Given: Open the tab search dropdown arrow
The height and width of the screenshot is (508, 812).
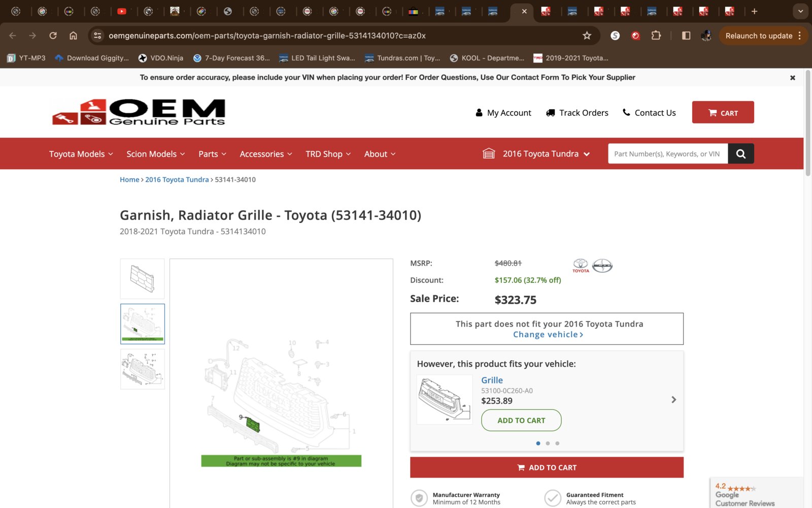Looking at the screenshot, I should (800, 11).
